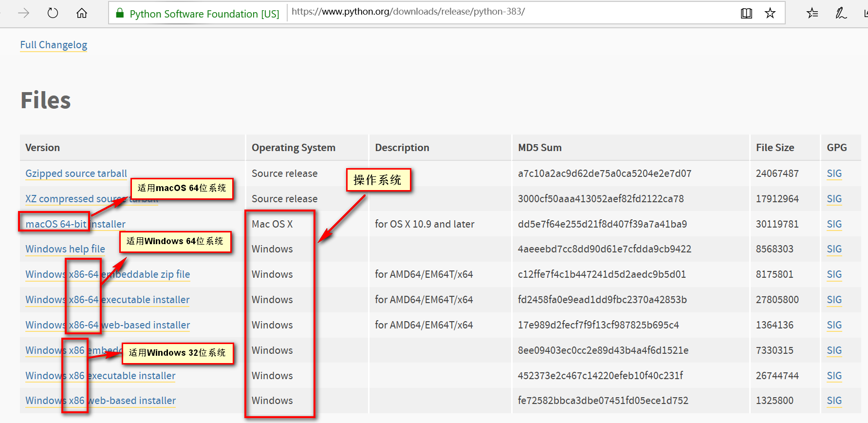Click Python Software Foundation certificate label
The height and width of the screenshot is (423, 868).
[x=204, y=14]
